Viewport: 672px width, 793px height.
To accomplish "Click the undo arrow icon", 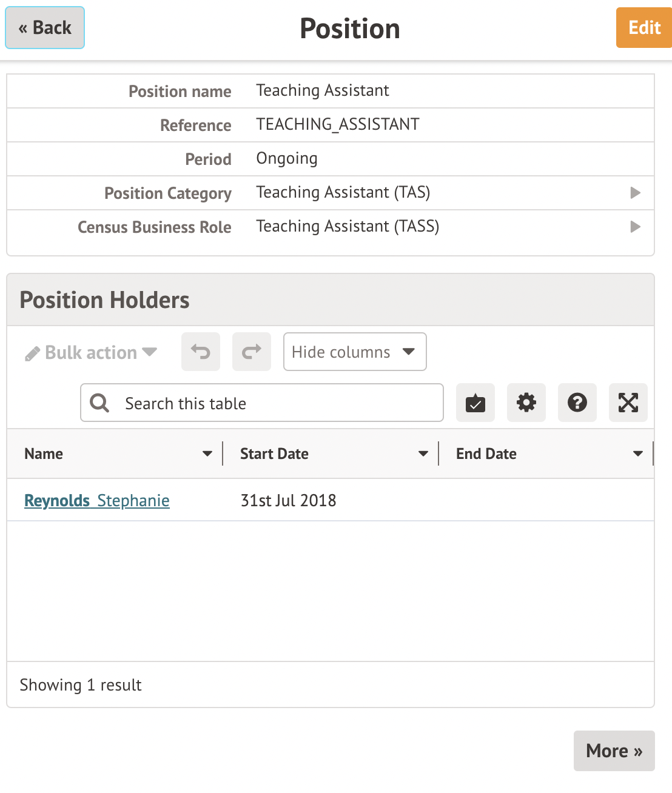I will (x=201, y=352).
